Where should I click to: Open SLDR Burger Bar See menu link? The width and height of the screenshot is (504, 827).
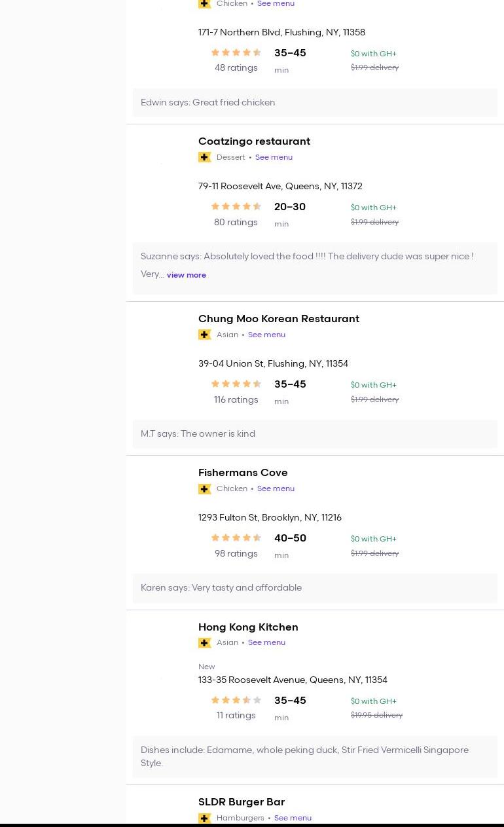[x=293, y=818]
